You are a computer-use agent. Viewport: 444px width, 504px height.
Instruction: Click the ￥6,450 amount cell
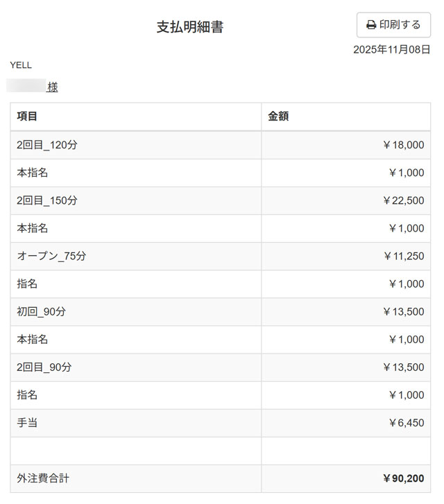click(x=406, y=423)
